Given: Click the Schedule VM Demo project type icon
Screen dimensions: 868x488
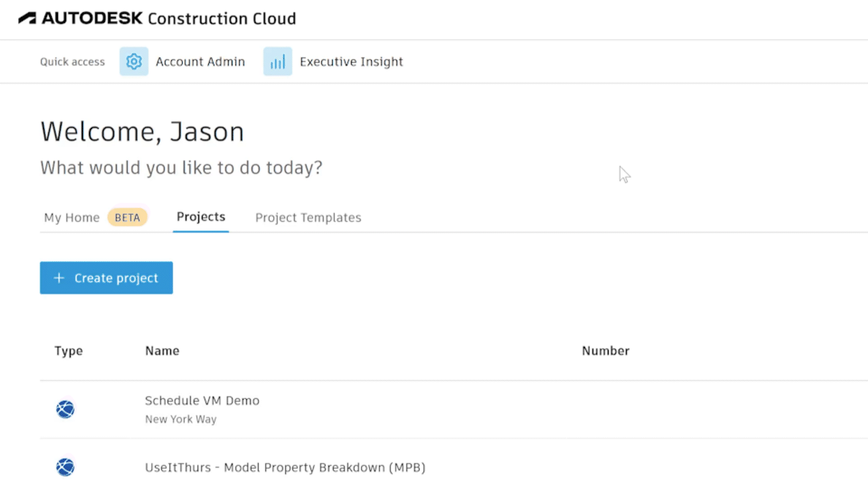Looking at the screenshot, I should (x=65, y=409).
